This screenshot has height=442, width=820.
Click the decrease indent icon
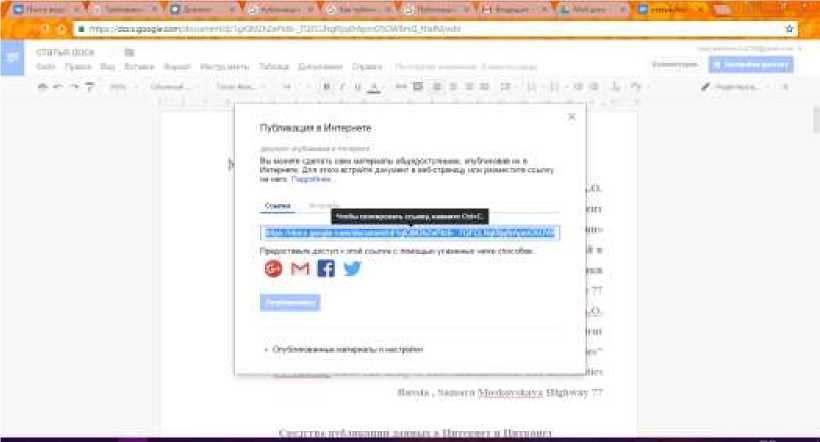578,87
